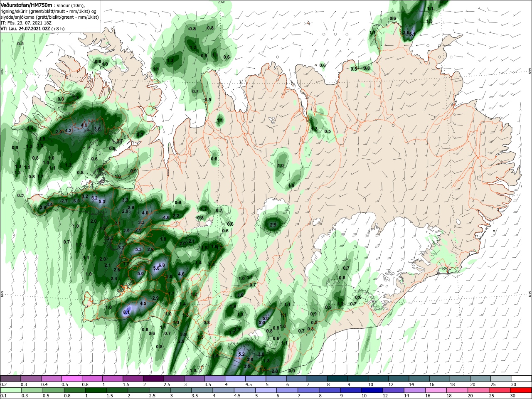532x399 pixels.
Task: Select the 'rigning/skúrir' legend description line
Action: (x=49, y=11)
